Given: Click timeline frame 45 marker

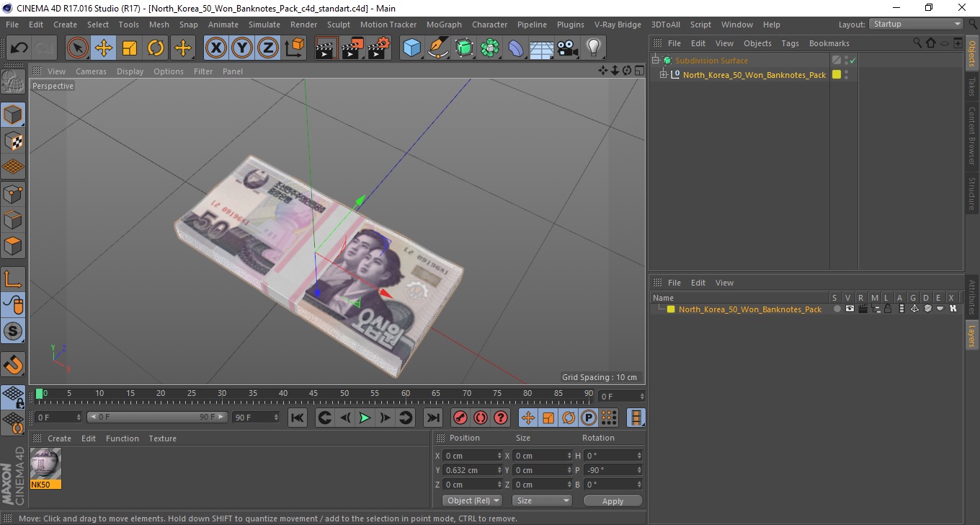Looking at the screenshot, I should [314, 394].
